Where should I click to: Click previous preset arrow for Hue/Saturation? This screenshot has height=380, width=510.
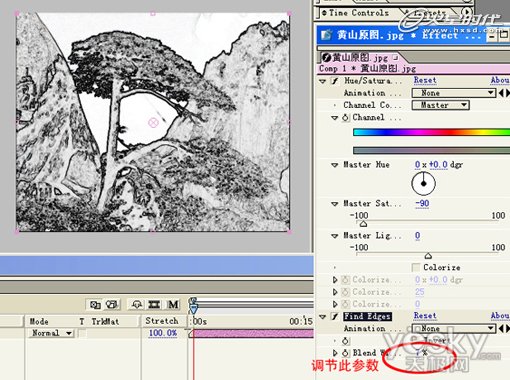click(x=501, y=93)
